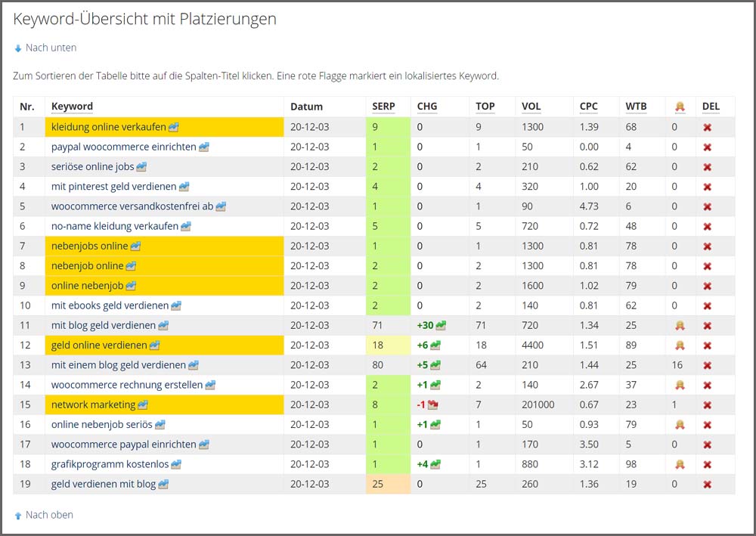Sort table by Keyword column header
The width and height of the screenshot is (756, 536).
pos(72,107)
